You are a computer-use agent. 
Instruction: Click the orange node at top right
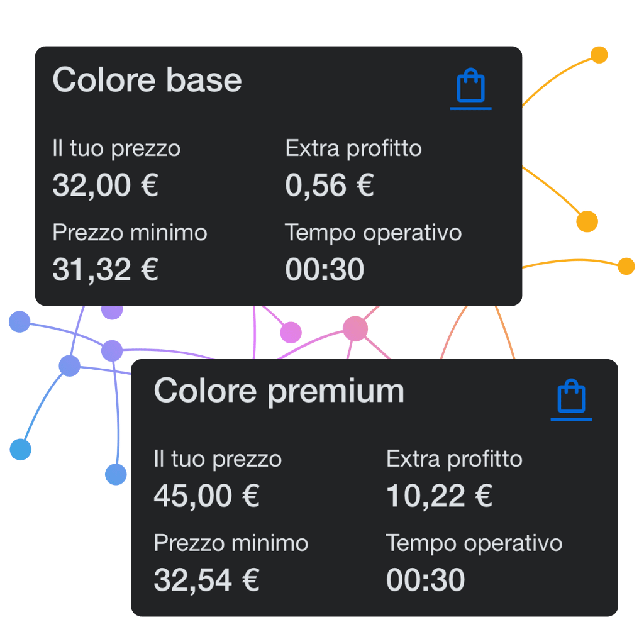point(599,55)
